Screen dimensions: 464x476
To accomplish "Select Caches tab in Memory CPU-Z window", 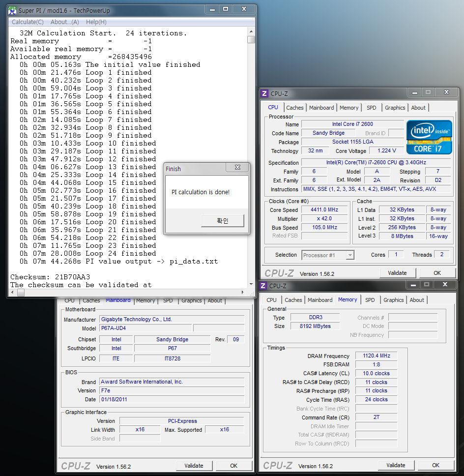I will coord(293,300).
